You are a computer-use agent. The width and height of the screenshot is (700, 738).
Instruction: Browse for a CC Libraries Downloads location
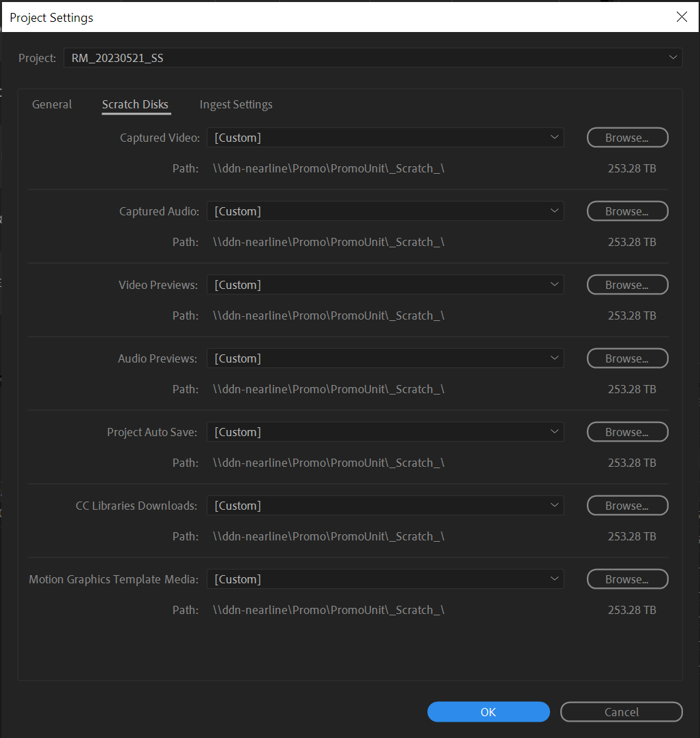[627, 505]
